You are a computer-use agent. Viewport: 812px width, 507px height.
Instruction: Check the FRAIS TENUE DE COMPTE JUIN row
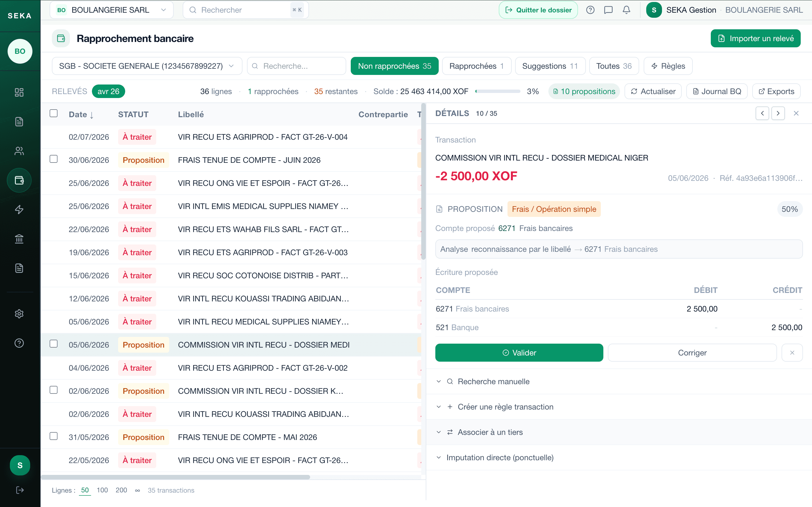coord(54,159)
